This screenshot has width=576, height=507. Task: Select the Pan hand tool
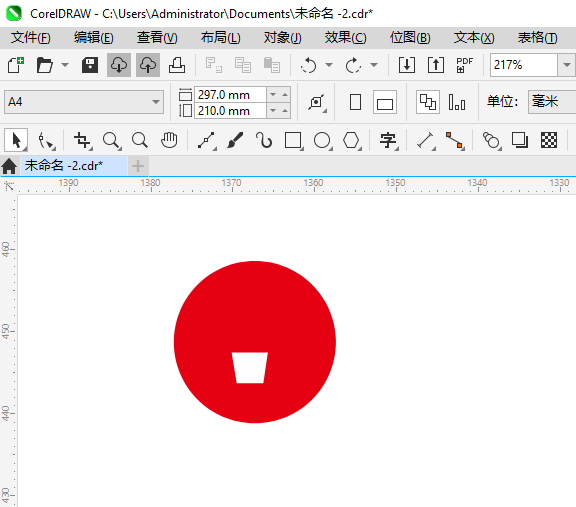pos(169,140)
